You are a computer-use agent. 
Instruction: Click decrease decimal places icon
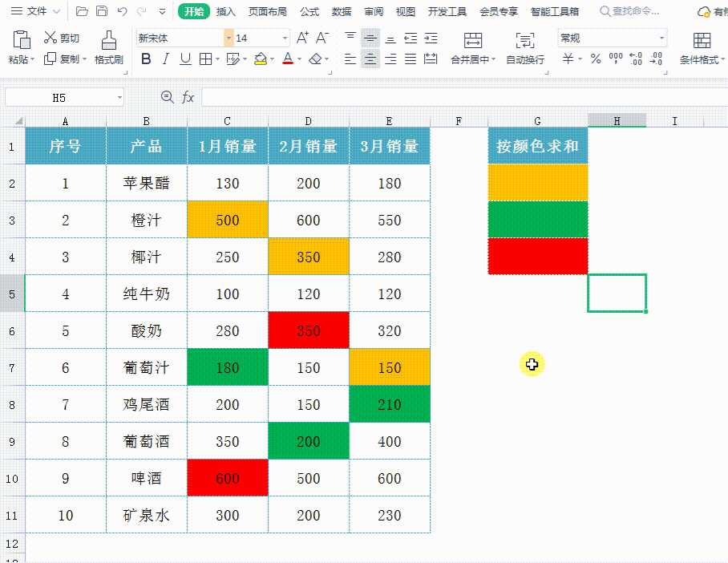pyautogui.click(x=656, y=59)
